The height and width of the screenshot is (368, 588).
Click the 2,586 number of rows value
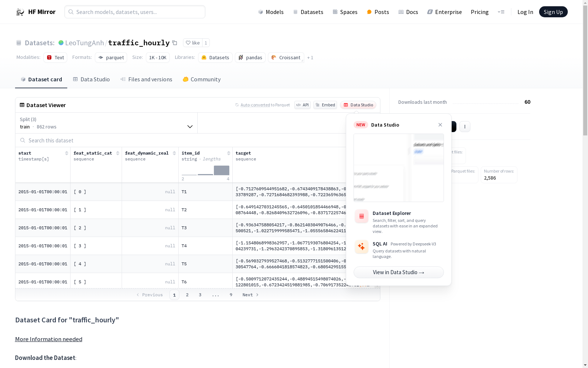490,178
